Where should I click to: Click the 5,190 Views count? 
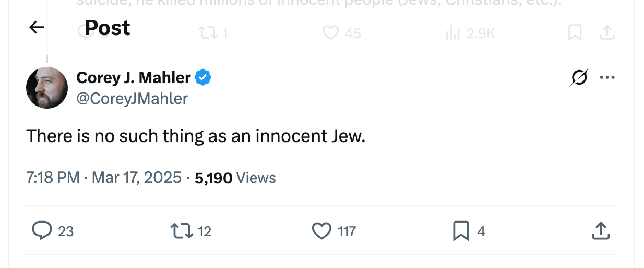pyautogui.click(x=235, y=178)
